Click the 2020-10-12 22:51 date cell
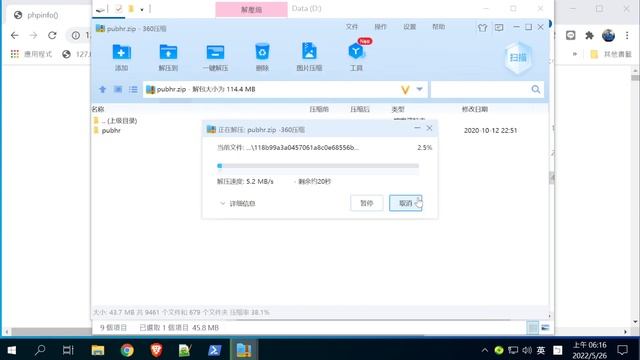This screenshot has width=640, height=360. pos(490,131)
